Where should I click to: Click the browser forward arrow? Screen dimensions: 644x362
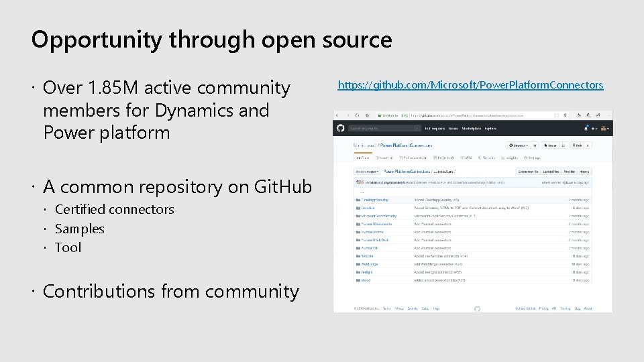point(347,115)
